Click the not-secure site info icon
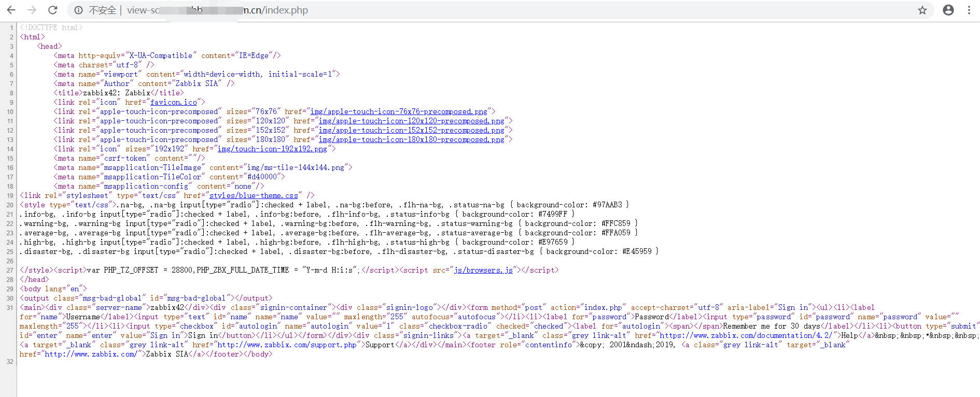980x397 pixels. pyautogui.click(x=78, y=10)
